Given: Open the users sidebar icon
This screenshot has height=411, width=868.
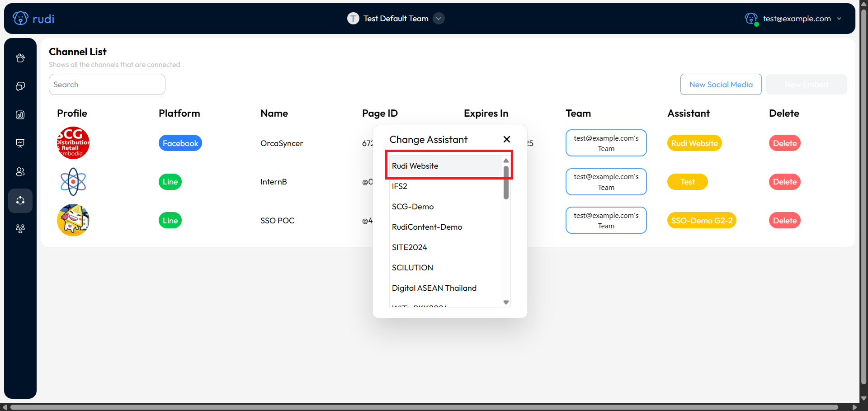Looking at the screenshot, I should (x=20, y=172).
